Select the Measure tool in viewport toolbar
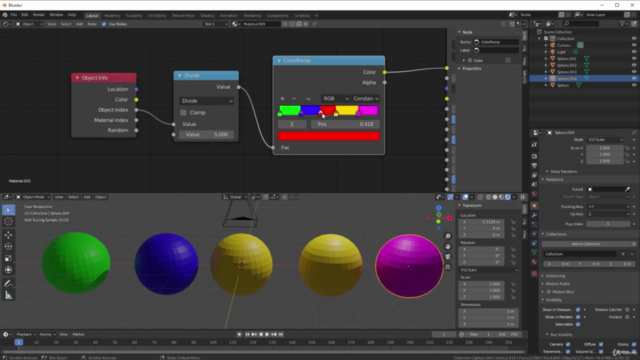This screenshot has width=640, height=360. [9, 295]
